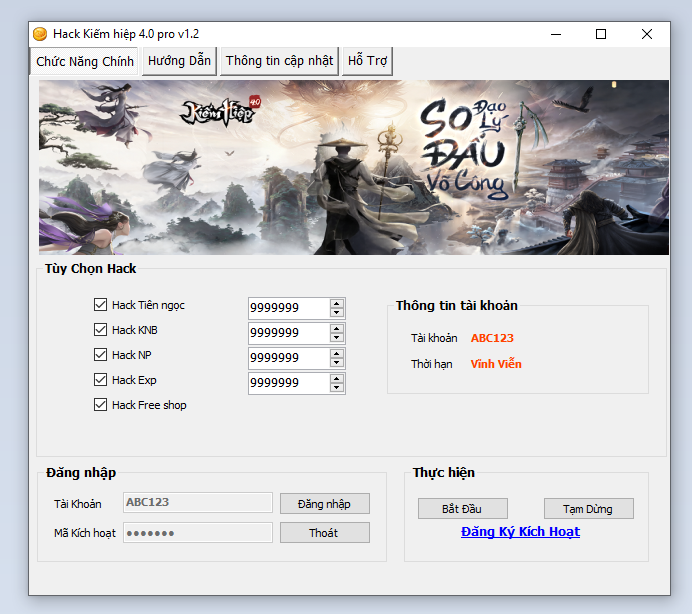Decrease Hack Tiên ngọc value with down arrow
Screen dimensions: 693x616
click(x=337, y=313)
